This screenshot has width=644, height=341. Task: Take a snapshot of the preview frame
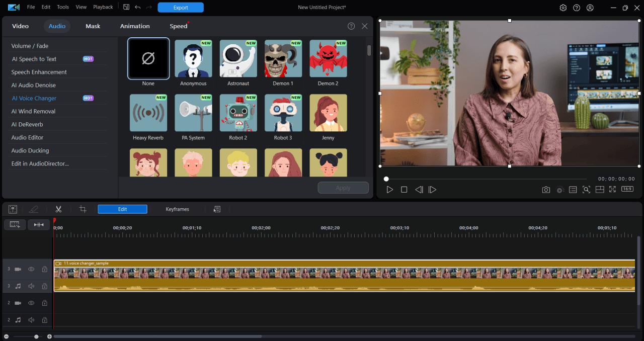(546, 190)
